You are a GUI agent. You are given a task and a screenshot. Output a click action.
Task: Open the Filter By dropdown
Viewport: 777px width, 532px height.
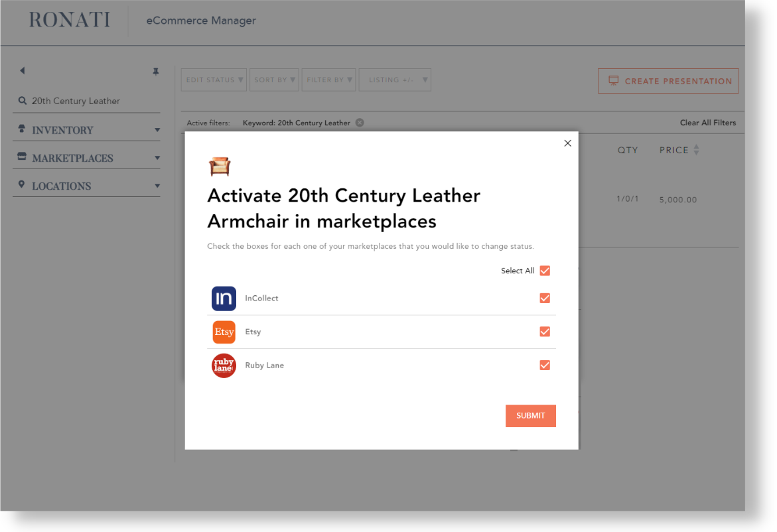click(329, 80)
